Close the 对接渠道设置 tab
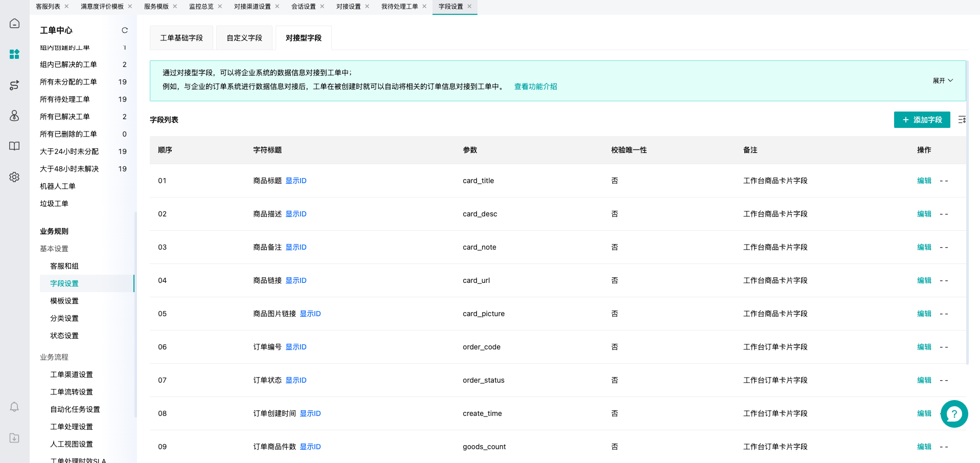Image resolution: width=980 pixels, height=463 pixels. point(277,6)
